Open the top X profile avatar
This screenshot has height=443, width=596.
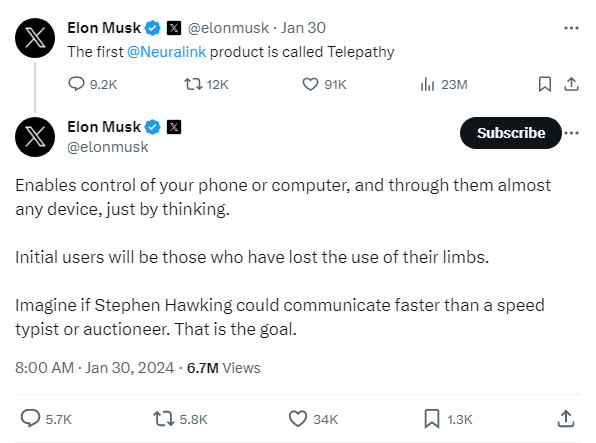tap(35, 38)
